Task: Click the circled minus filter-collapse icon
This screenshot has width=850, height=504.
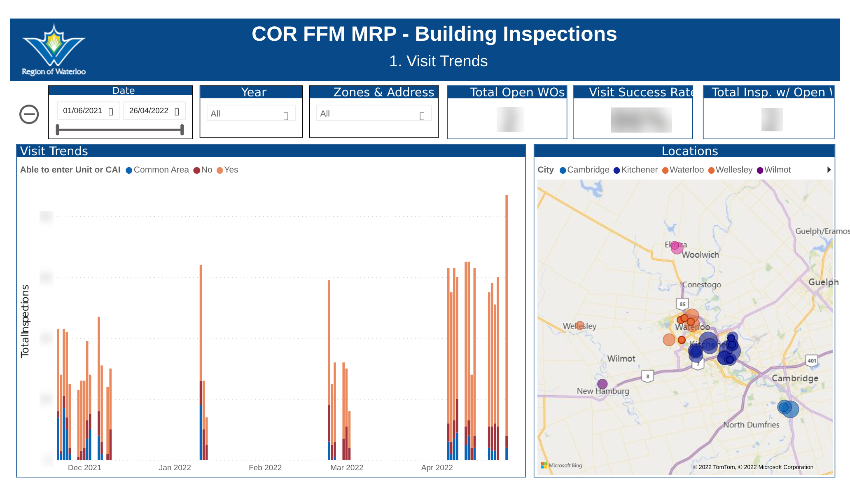Action: coord(28,114)
